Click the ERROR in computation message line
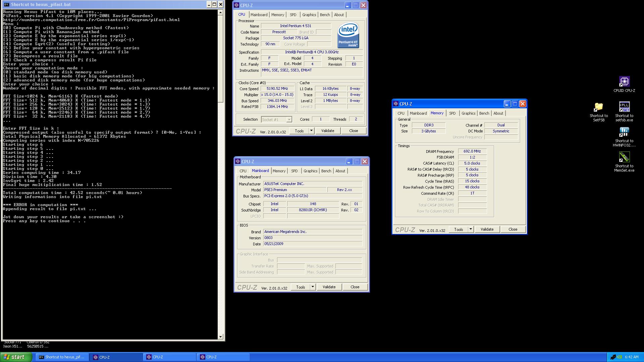This screenshot has width=644, height=362. (x=40, y=205)
